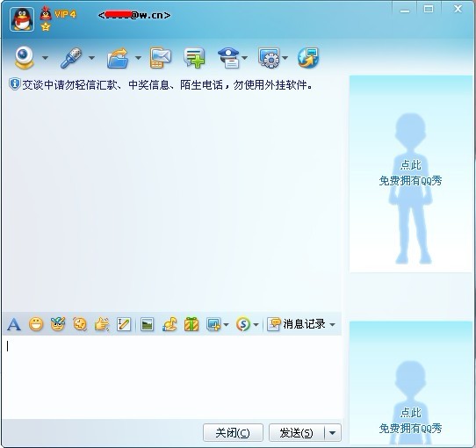The image size is (476, 448).
Task: Open the font settings A icon
Action: [14, 324]
